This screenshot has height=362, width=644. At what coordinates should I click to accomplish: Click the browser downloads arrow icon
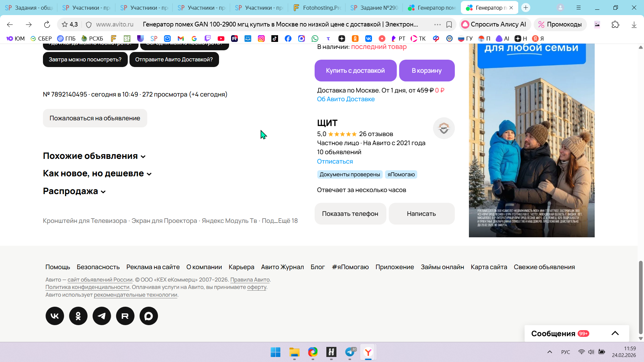634,24
